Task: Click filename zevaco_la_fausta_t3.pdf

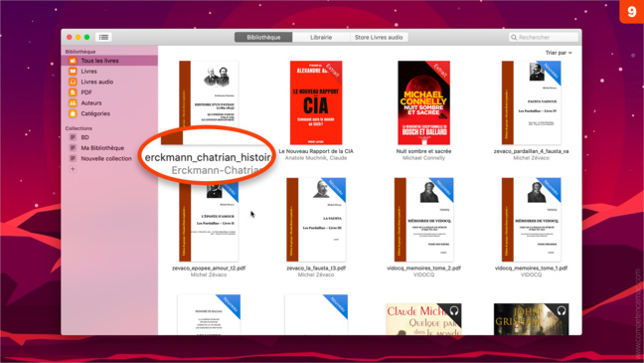Action: point(316,269)
